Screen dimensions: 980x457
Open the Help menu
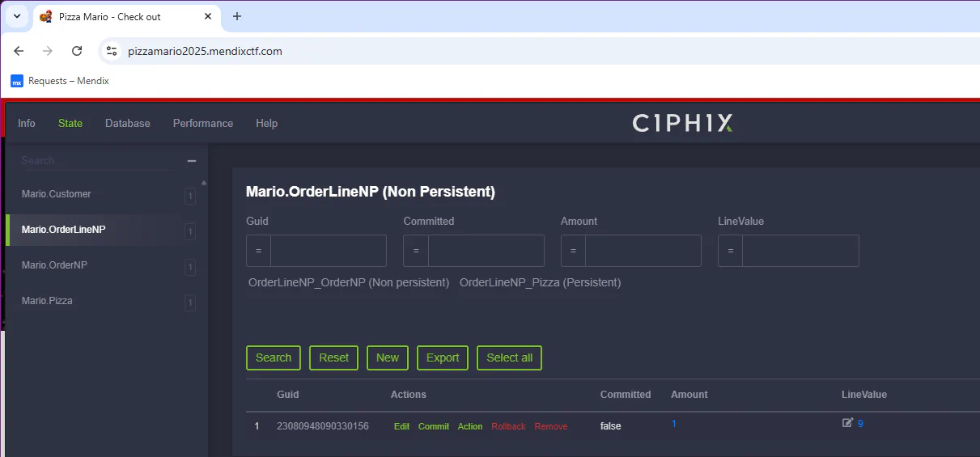pos(266,123)
